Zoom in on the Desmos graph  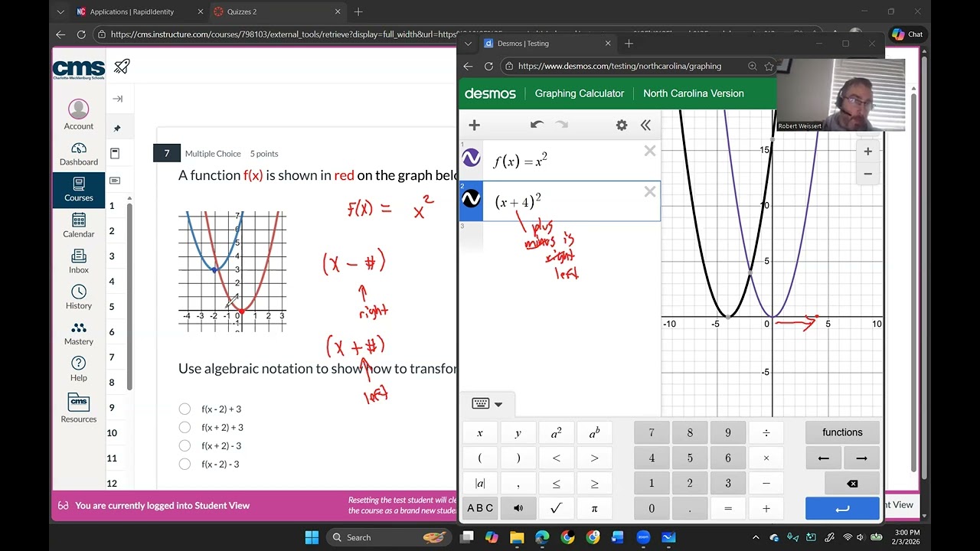[867, 152]
